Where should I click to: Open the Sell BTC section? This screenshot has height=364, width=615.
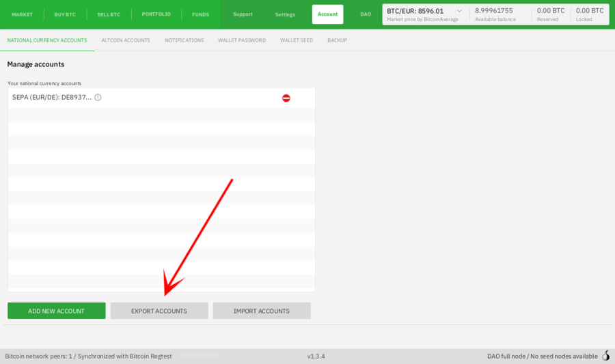coord(108,14)
